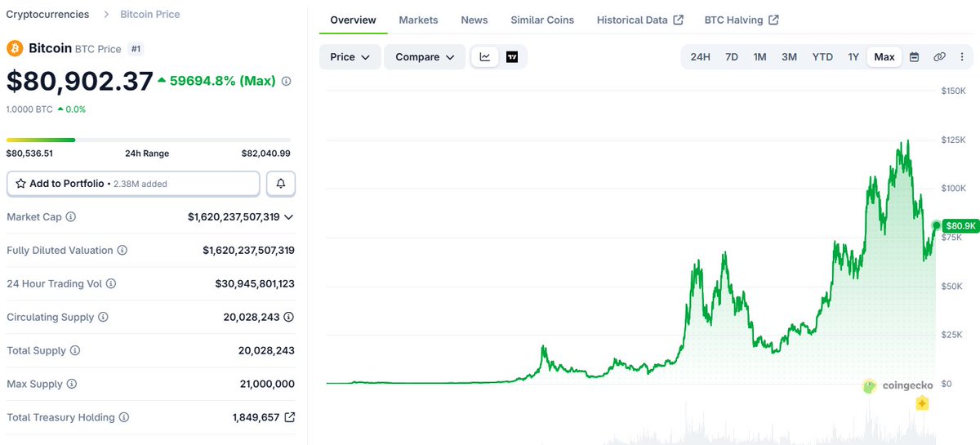Click the 59694.8% (Max) change text
The width and height of the screenshot is (980, 445).
click(x=222, y=82)
